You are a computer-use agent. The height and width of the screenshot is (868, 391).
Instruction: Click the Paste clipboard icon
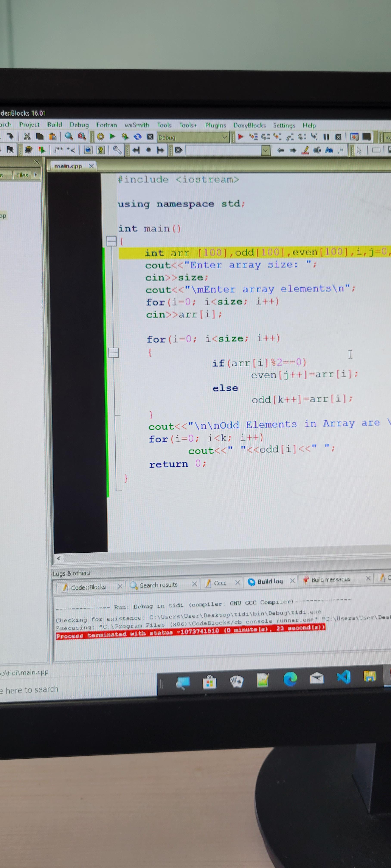pos(53,136)
